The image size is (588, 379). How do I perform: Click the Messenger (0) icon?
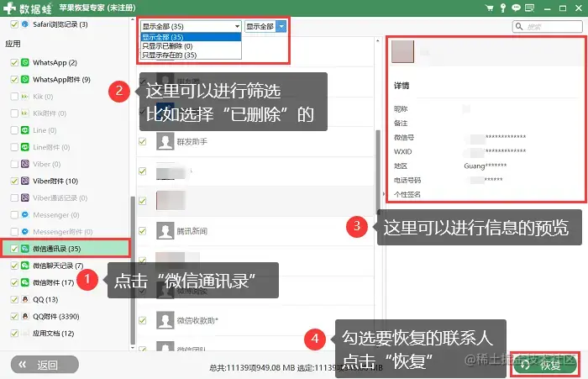25,214
